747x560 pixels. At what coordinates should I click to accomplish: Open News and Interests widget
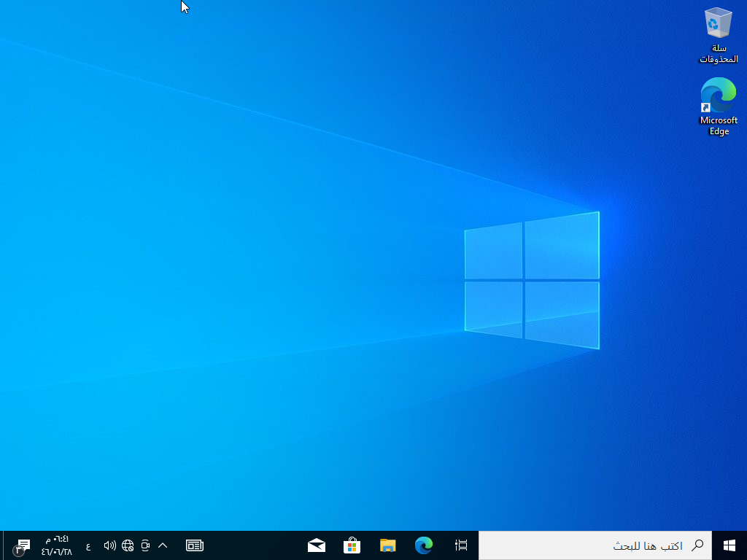(x=195, y=545)
